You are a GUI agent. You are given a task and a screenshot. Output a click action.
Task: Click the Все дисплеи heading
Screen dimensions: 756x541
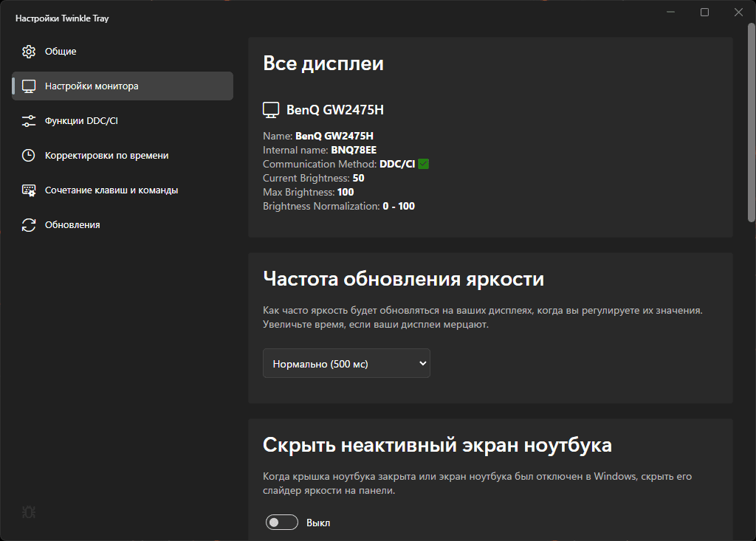323,63
